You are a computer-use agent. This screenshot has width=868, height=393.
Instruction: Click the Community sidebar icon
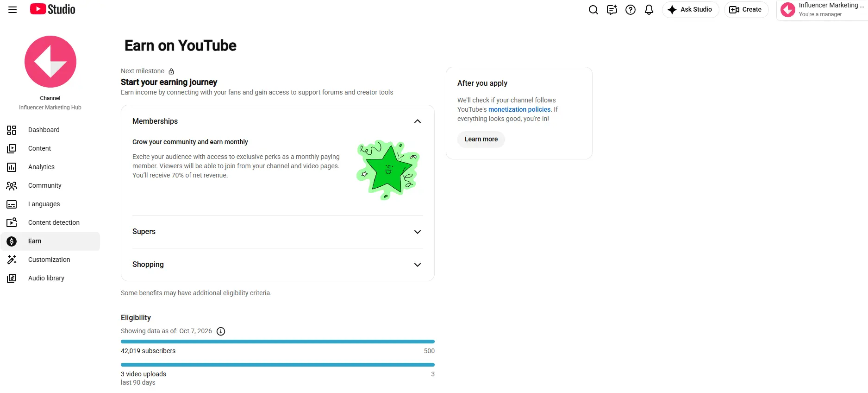point(12,186)
